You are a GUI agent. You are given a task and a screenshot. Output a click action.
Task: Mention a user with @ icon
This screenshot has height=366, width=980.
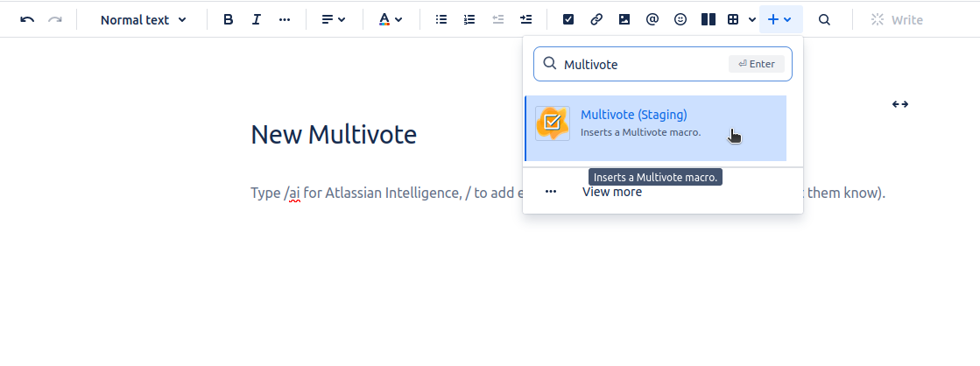[x=652, y=19]
